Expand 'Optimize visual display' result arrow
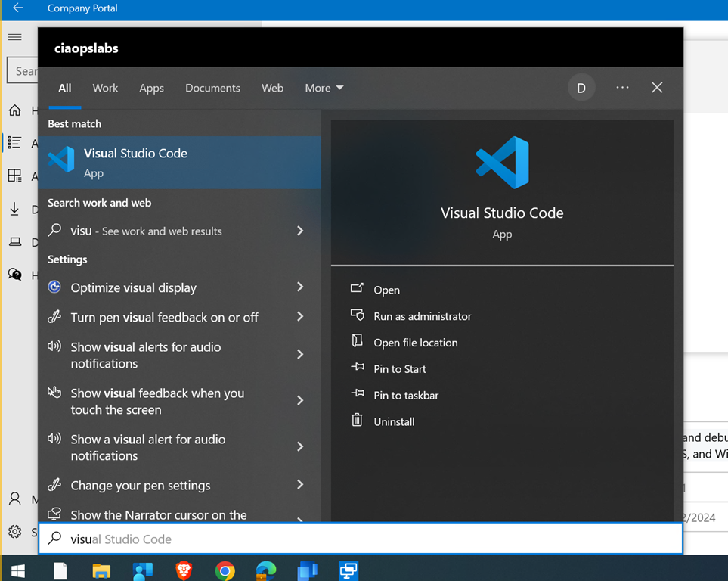Viewport: 728px width, 581px height. (x=300, y=287)
